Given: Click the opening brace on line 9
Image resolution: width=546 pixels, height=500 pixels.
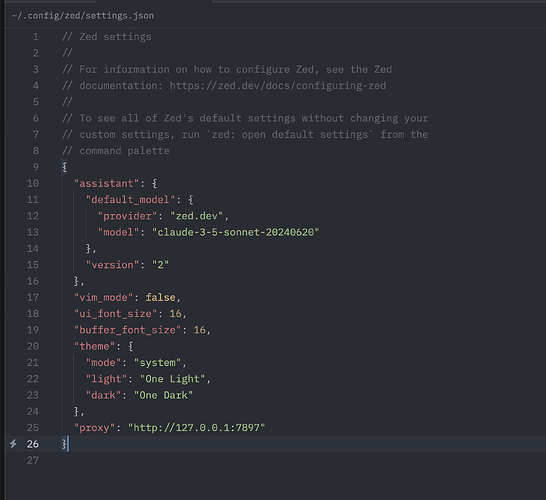Looking at the screenshot, I should [x=64, y=167].
